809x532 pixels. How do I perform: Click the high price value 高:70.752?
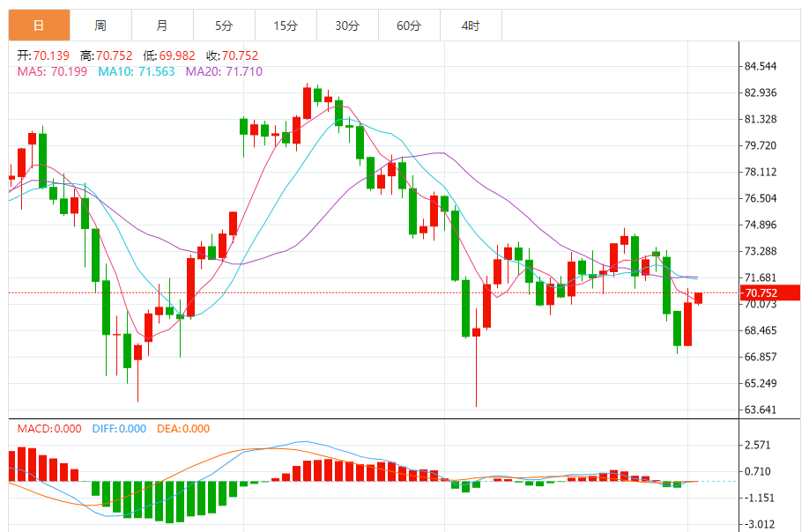tap(107, 55)
